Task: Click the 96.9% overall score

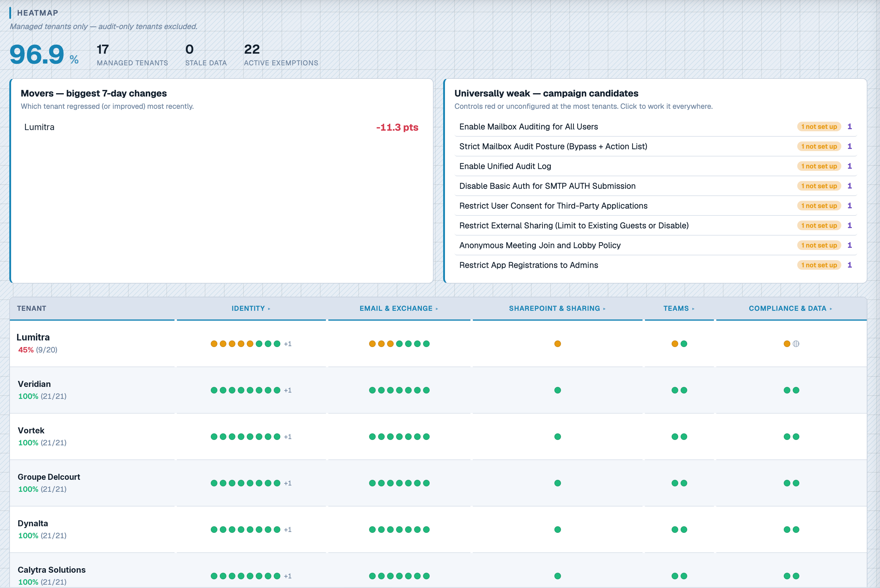Action: point(44,55)
